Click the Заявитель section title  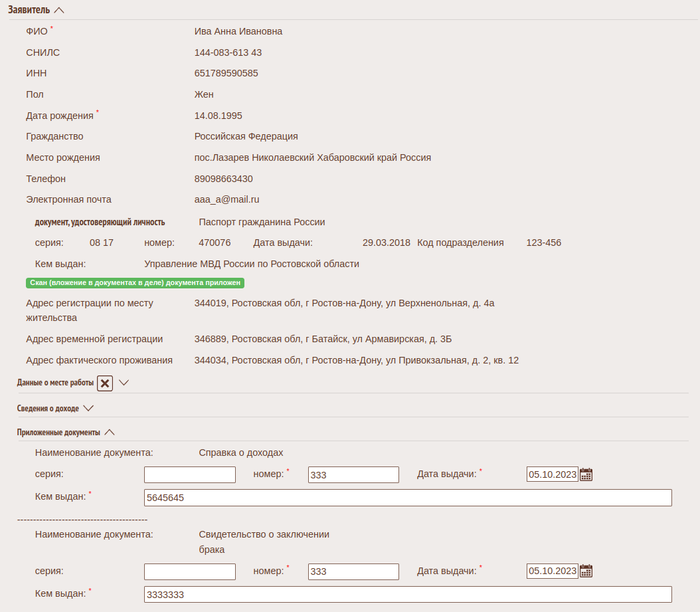[x=29, y=10]
